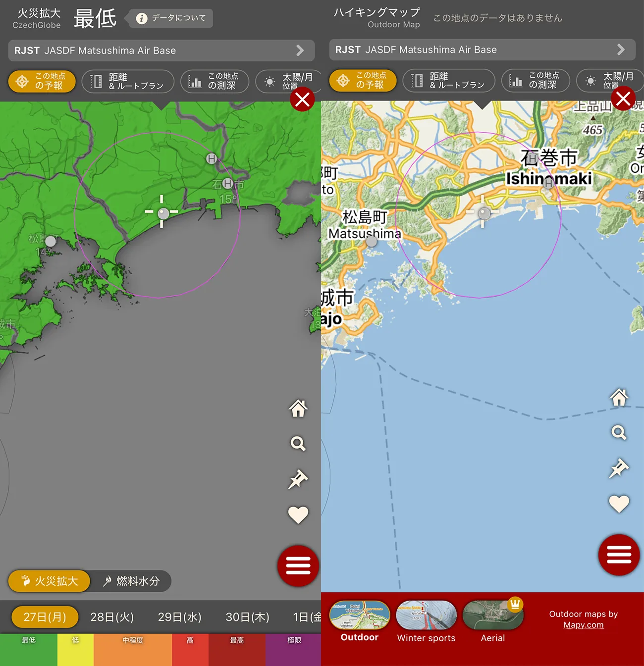Viewport: 644px width, 666px height.
Task: Open red hamburger menu on hiking map
Action: 619,555
